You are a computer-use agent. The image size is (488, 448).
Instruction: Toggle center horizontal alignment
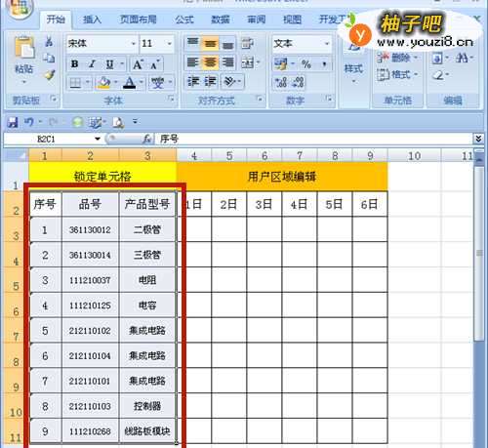[210, 61]
